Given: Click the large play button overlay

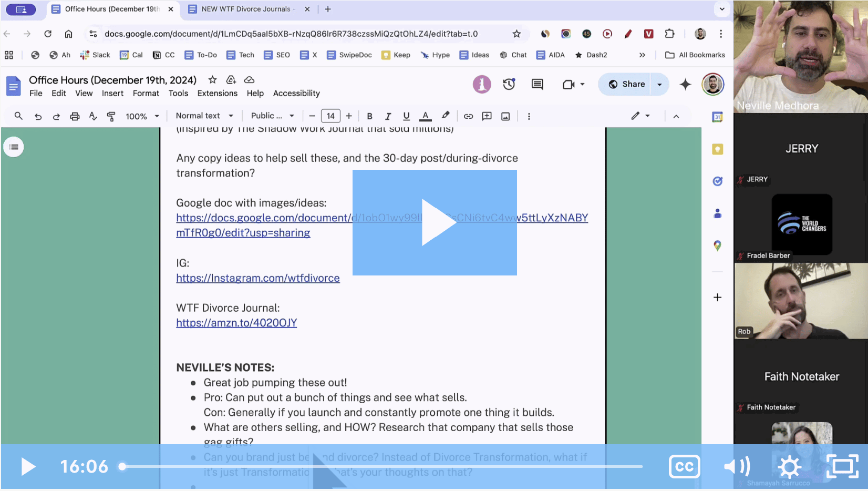Looking at the screenshot, I should (x=435, y=222).
